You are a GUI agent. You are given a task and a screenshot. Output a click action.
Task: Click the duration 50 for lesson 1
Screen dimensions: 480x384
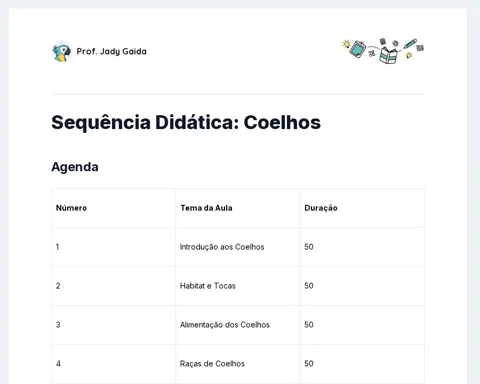309,247
